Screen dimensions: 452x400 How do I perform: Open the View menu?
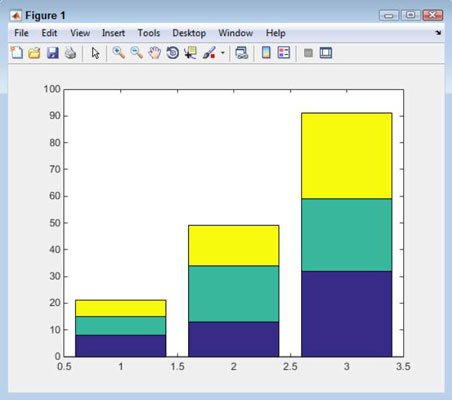tap(80, 33)
